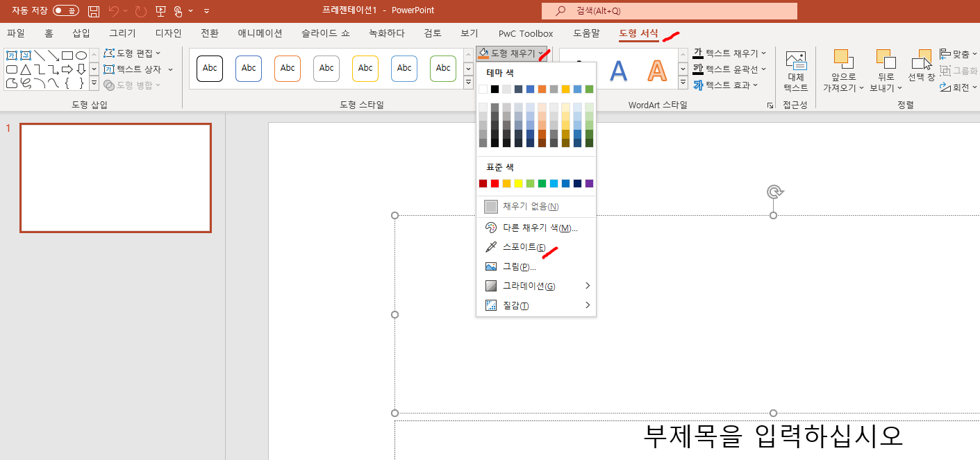Open the WordArt 스타일 dialog launcher

click(770, 105)
